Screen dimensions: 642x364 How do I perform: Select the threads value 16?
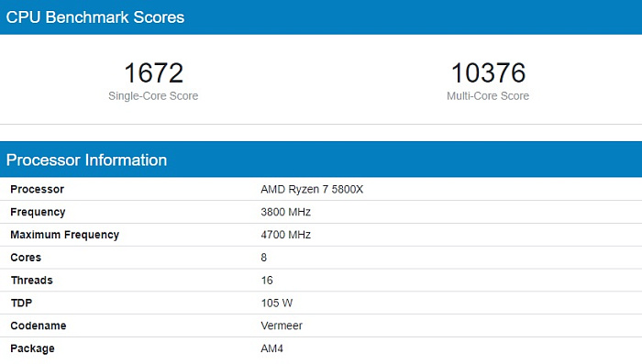tap(267, 281)
